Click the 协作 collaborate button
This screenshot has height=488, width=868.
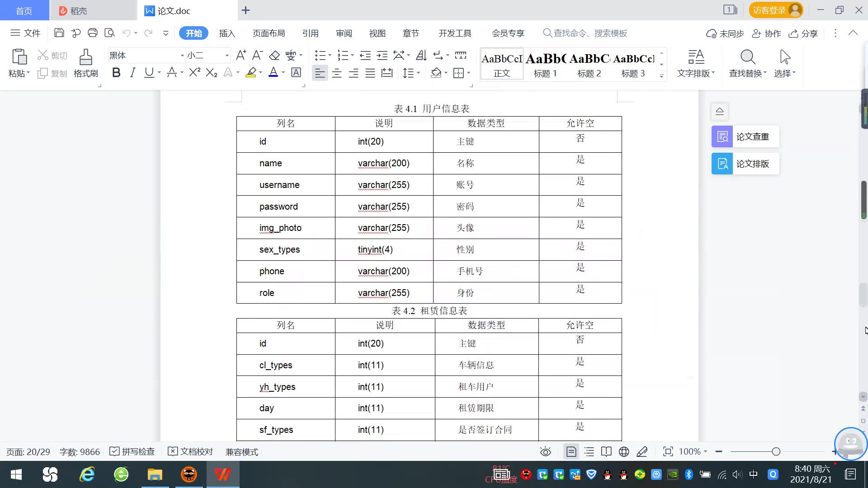point(767,33)
